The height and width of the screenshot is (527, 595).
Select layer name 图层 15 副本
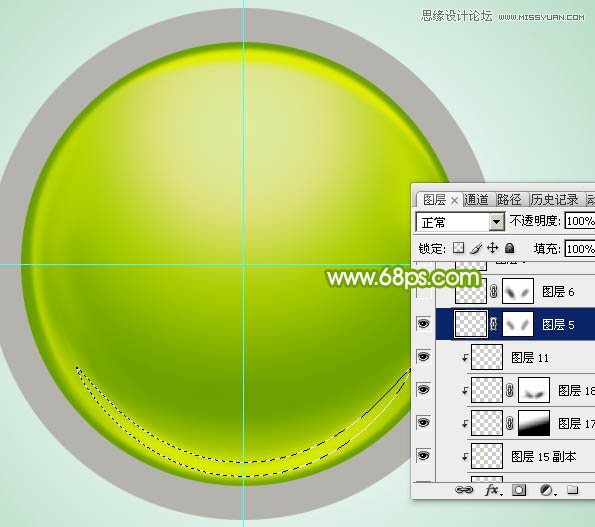[543, 456]
